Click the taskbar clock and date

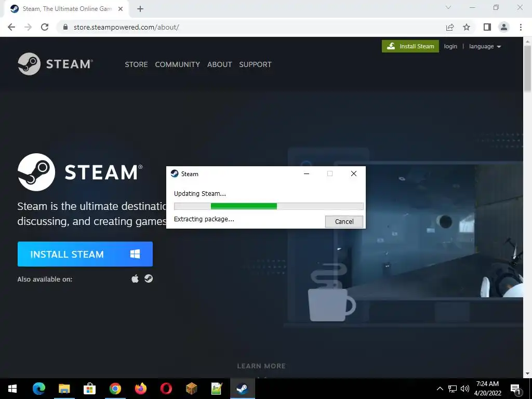[x=487, y=389]
